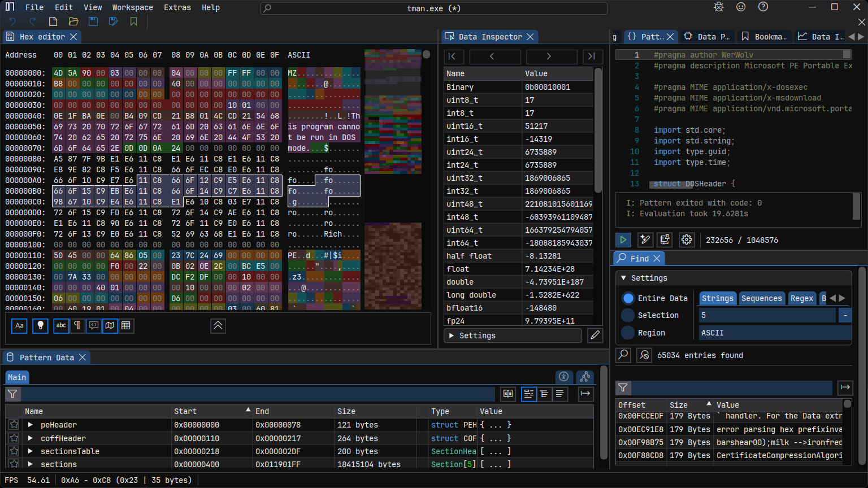The image size is (868, 488).
Task: Click the pencil edit icon in Data Inspector
Action: pos(594,335)
